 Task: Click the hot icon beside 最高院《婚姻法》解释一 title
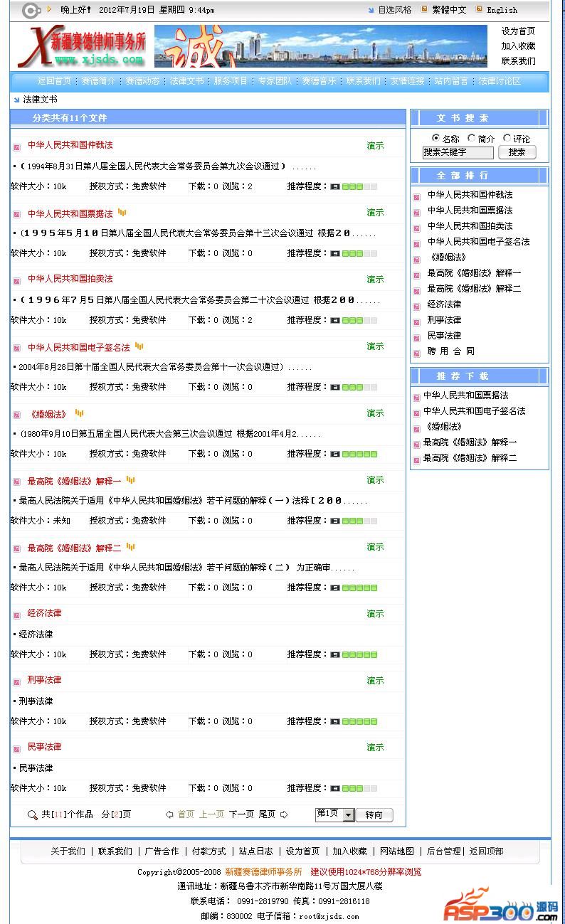[x=131, y=480]
